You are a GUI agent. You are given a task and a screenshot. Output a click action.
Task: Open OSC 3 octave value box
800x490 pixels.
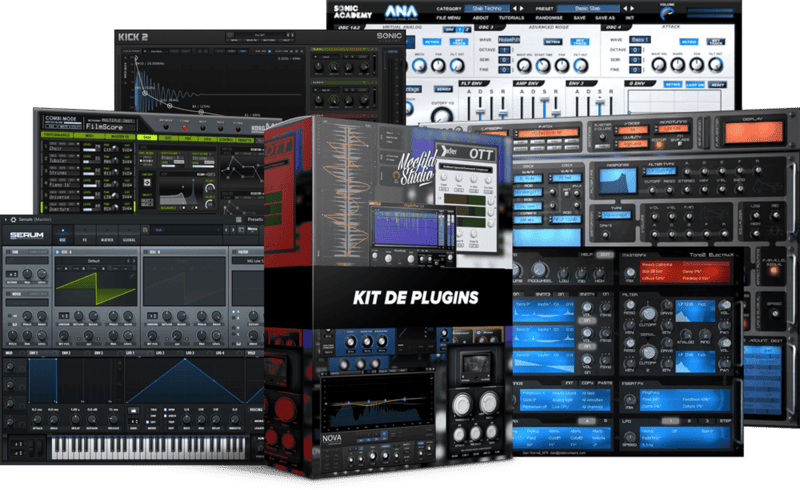pos(504,50)
